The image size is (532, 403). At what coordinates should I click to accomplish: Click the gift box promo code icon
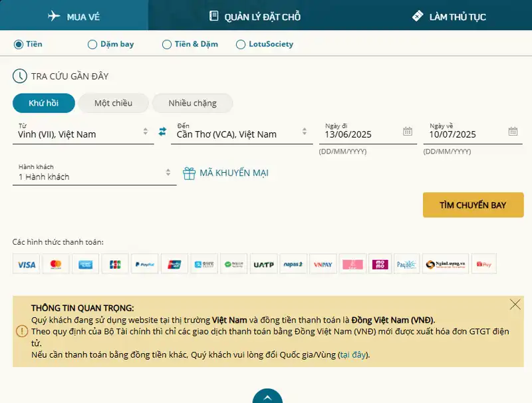click(190, 173)
